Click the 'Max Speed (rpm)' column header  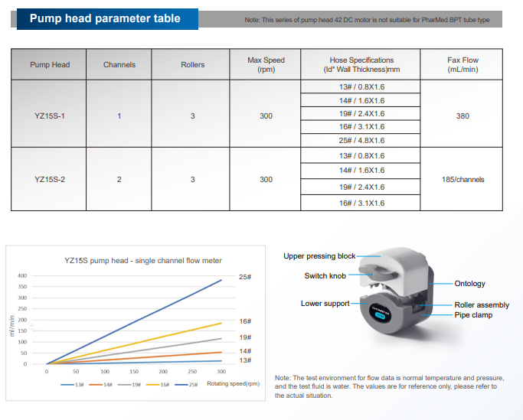(x=266, y=65)
